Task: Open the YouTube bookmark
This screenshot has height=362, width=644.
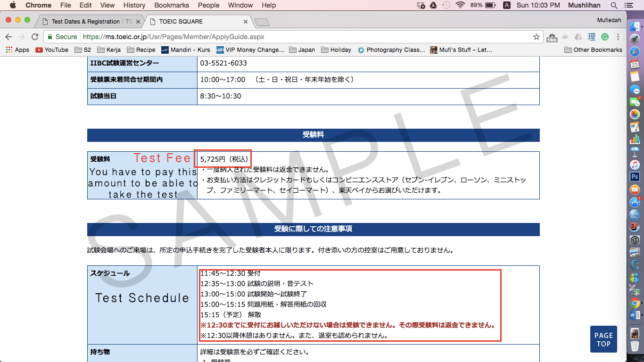Action: click(52, 49)
